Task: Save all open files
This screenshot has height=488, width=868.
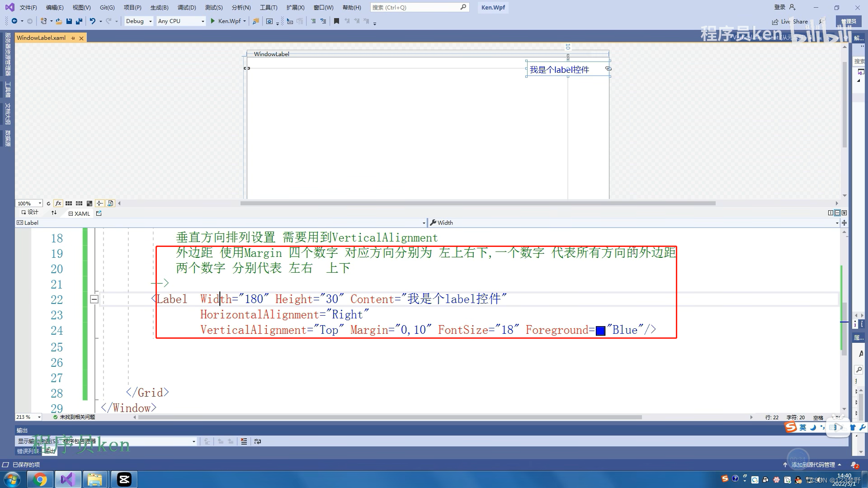Action: tap(79, 21)
